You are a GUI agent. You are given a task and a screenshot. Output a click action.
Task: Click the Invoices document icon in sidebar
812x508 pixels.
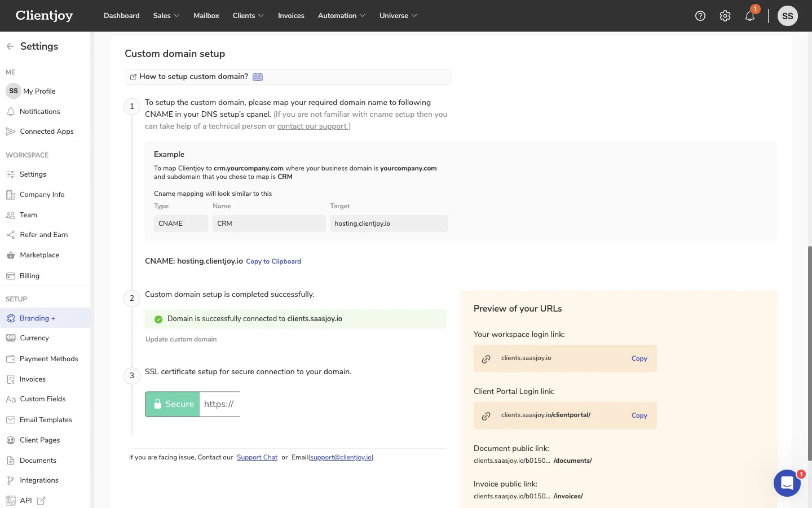click(x=11, y=379)
